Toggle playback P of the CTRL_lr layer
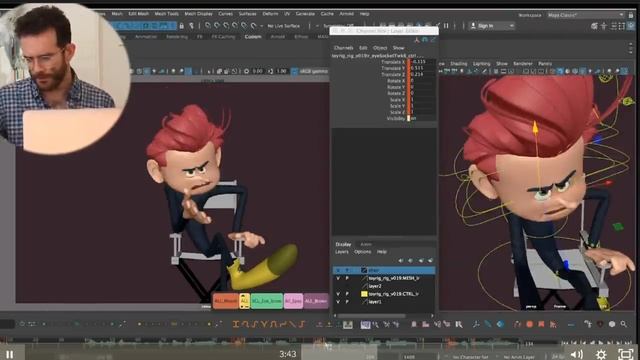This screenshot has width=640, height=360. click(347, 293)
